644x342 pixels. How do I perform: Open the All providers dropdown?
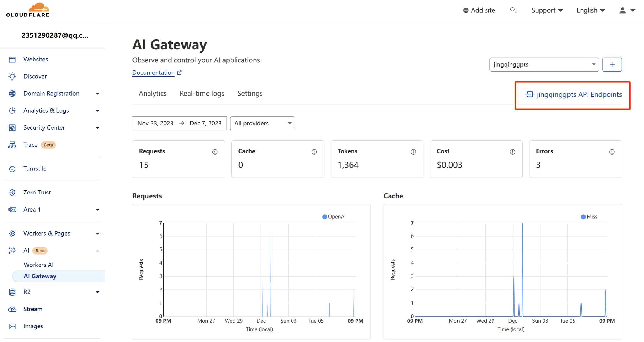click(262, 123)
